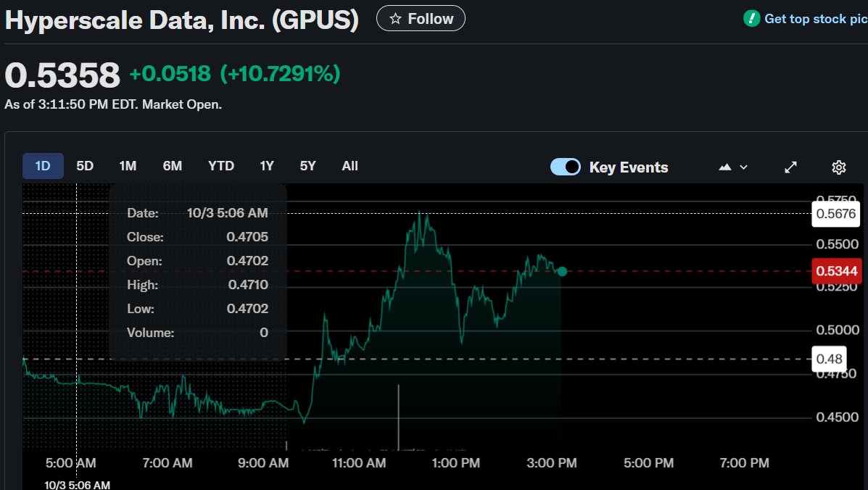Viewport: 868px width, 490px height.
Task: Toggle the Key Events switch
Action: 566,167
